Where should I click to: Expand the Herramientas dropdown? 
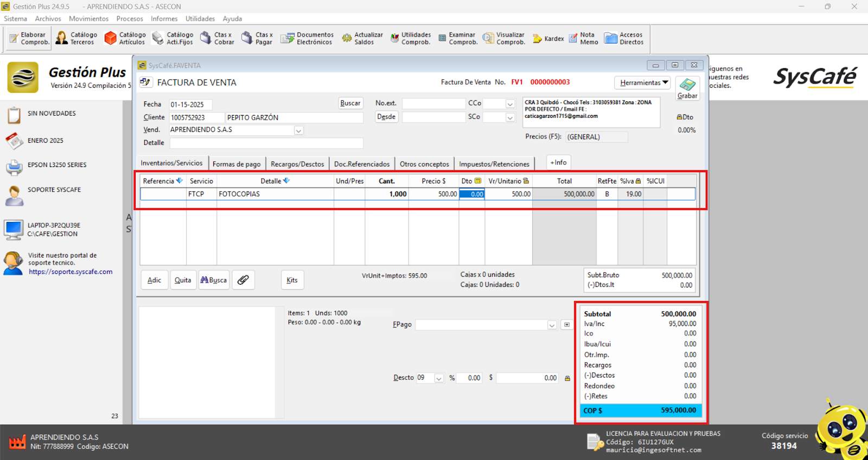coord(643,82)
